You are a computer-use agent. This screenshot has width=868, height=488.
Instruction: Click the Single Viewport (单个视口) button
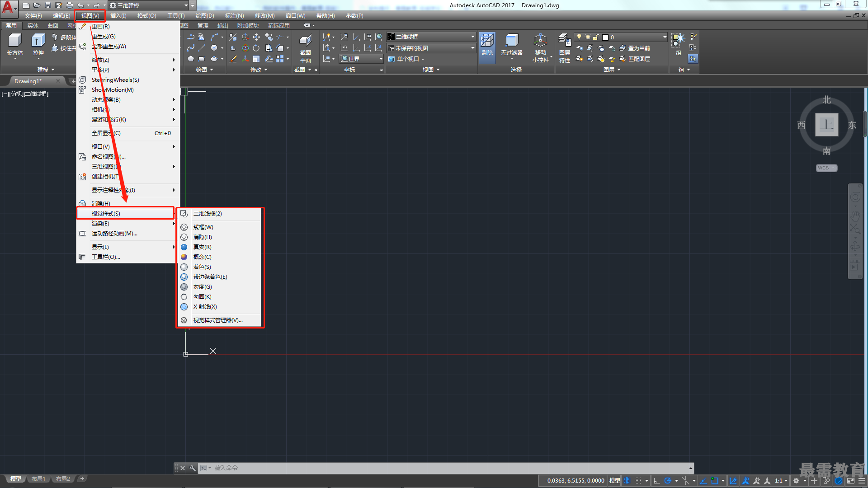(406, 59)
